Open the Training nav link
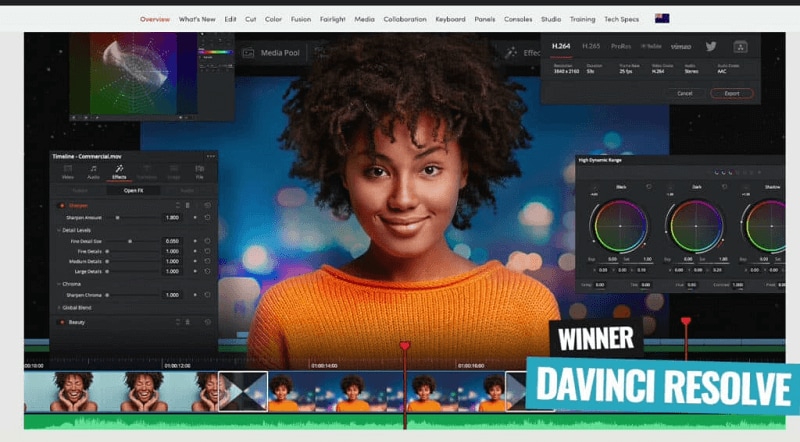 tap(583, 19)
